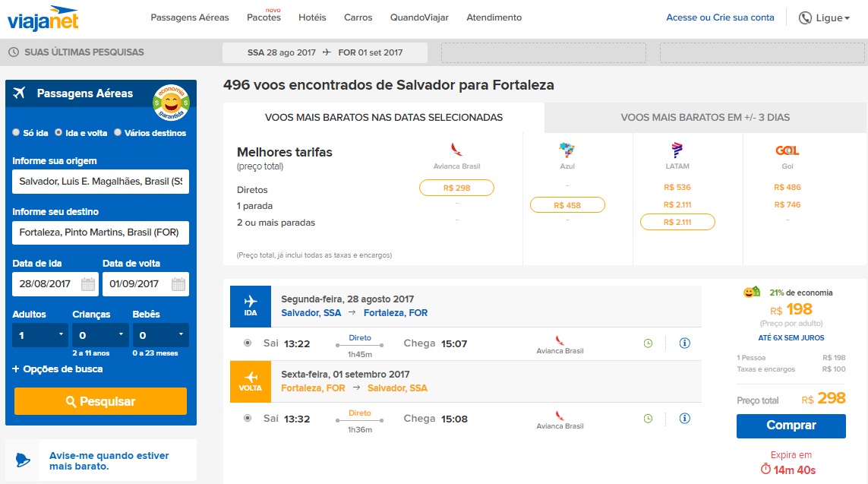Select LATAM direct fare R$ 536
Image resolution: width=868 pixels, height=484 pixels.
(677, 187)
